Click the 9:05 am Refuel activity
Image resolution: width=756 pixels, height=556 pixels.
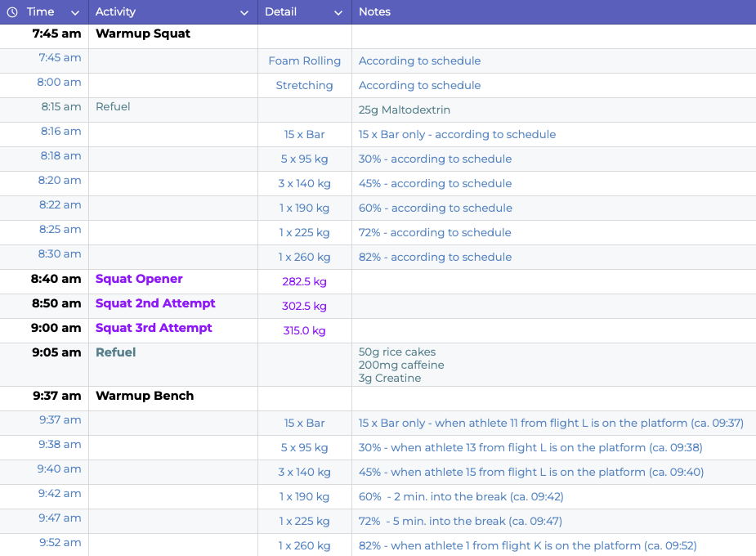coord(116,352)
